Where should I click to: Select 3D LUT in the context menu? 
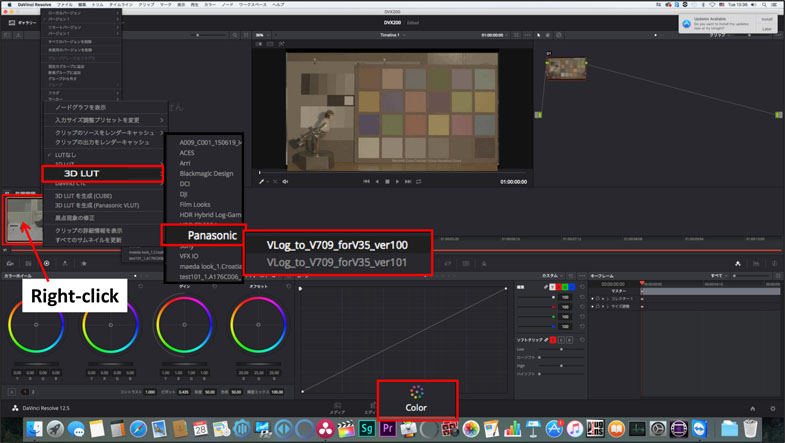[103, 174]
